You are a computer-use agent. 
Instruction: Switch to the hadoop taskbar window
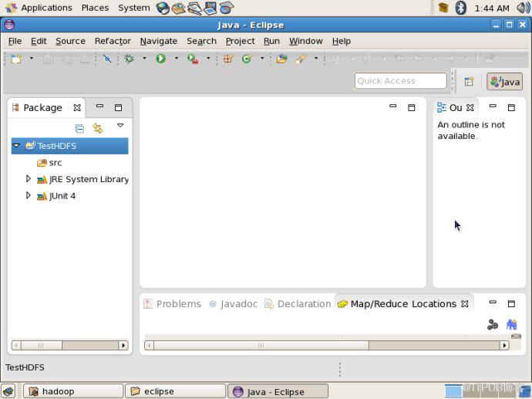click(x=73, y=391)
